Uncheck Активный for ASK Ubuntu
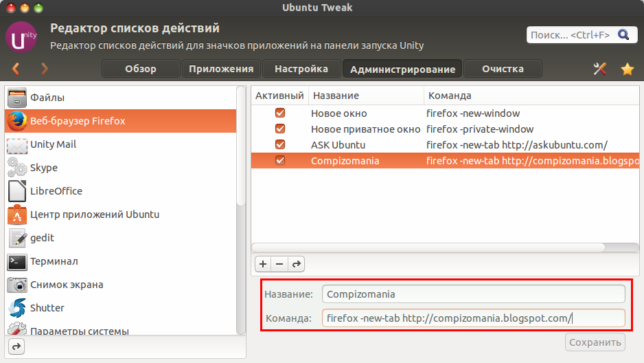This screenshot has height=363, width=644. coord(280,144)
